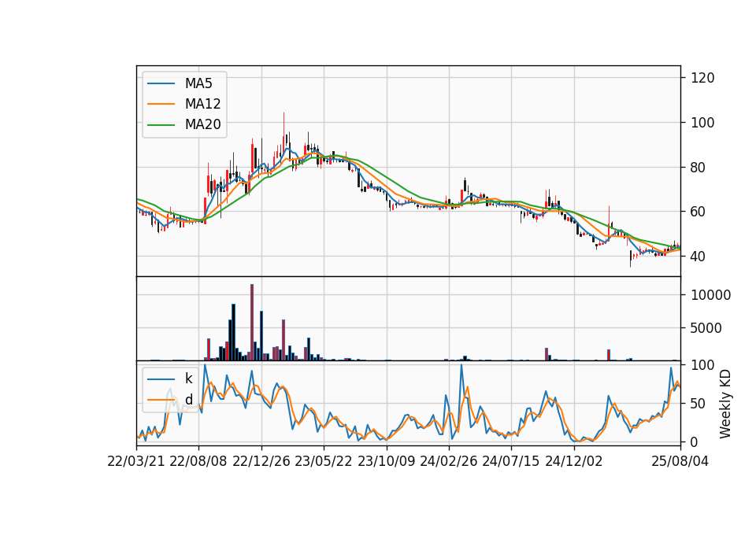Click the orange MA12 legend line
This screenshot has width=756, height=543.
click(161, 104)
